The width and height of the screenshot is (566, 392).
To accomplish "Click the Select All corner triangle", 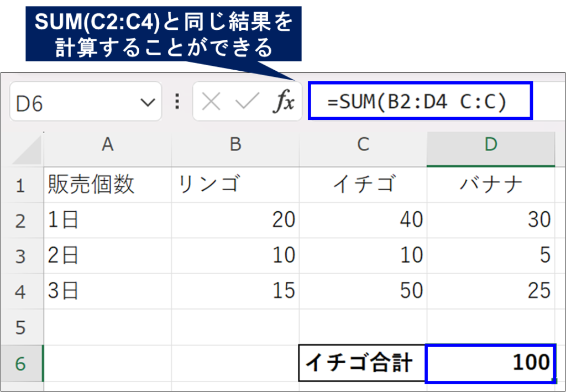I will point(27,149).
